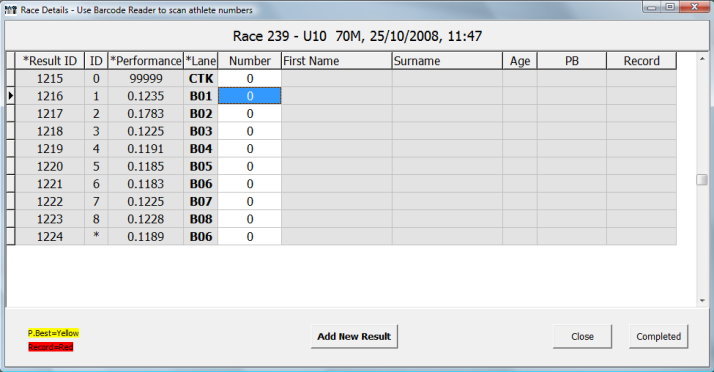Viewport: 714px width, 372px height.
Task: Click the Record column header
Action: pos(641,61)
